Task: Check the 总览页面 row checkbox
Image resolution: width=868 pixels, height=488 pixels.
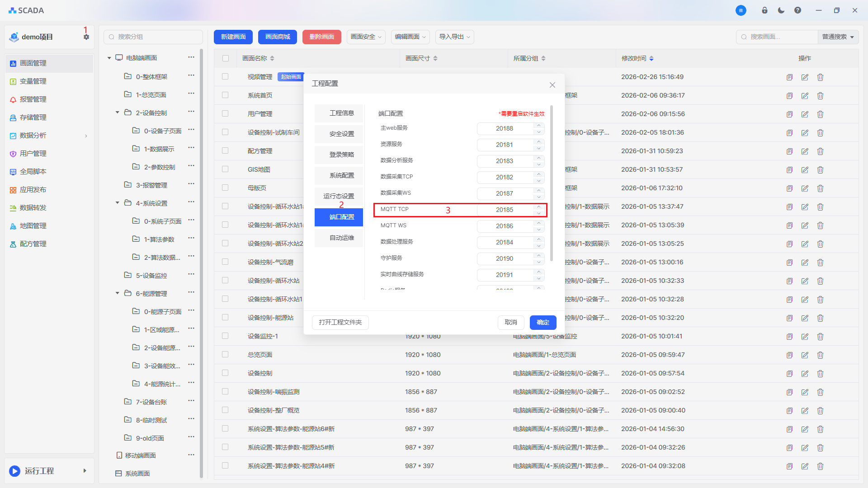Action: point(225,355)
